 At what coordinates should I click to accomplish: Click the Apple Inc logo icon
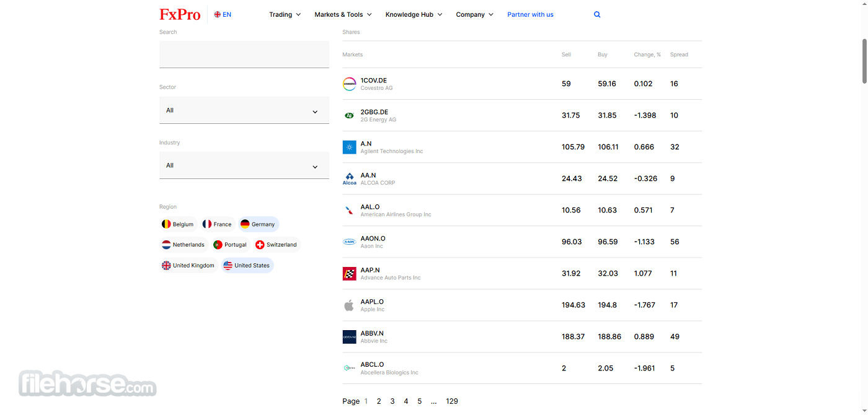point(350,305)
